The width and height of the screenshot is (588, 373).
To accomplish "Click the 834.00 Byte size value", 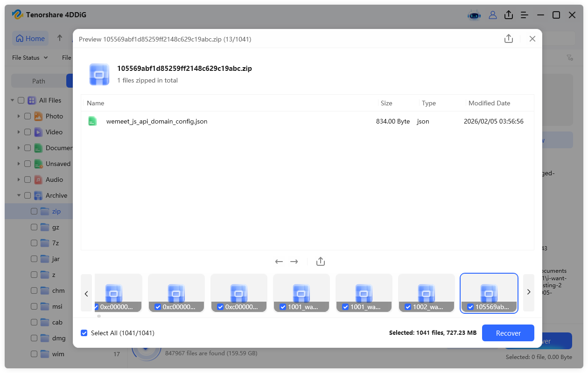I will pos(393,121).
